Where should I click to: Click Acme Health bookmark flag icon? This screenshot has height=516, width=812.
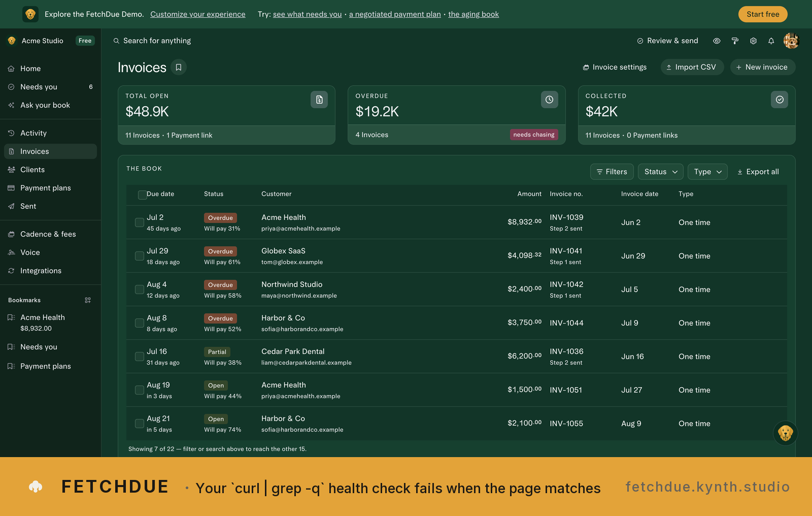(x=11, y=317)
